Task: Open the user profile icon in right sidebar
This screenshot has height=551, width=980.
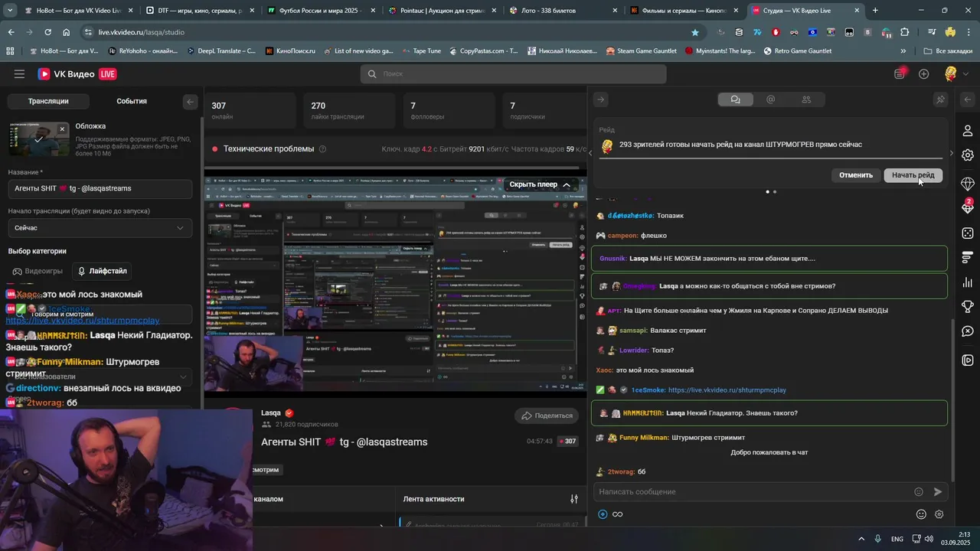Action: [968, 131]
